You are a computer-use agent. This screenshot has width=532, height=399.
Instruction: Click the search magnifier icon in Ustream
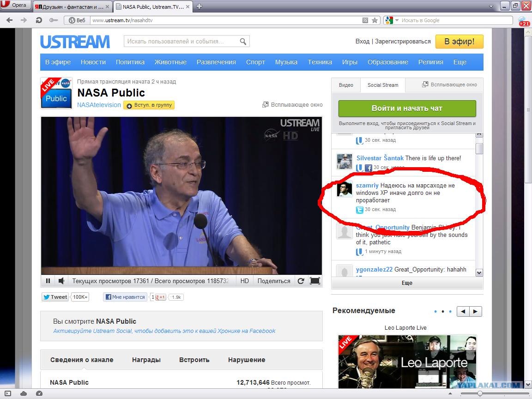[x=243, y=42]
